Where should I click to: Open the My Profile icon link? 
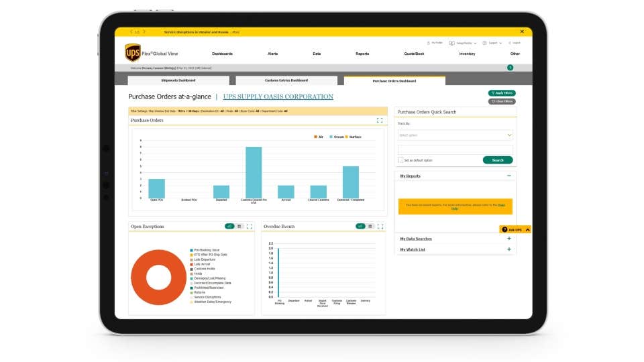[x=435, y=43]
